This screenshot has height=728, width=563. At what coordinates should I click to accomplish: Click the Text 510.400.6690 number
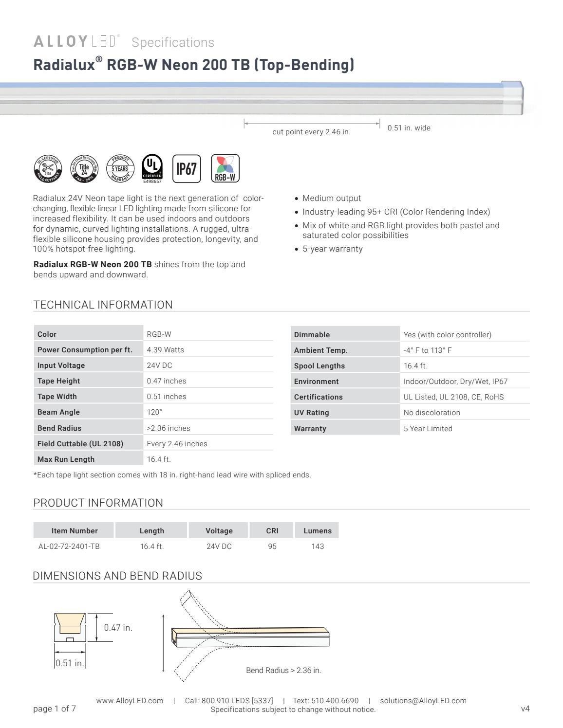pyautogui.click(x=326, y=701)
